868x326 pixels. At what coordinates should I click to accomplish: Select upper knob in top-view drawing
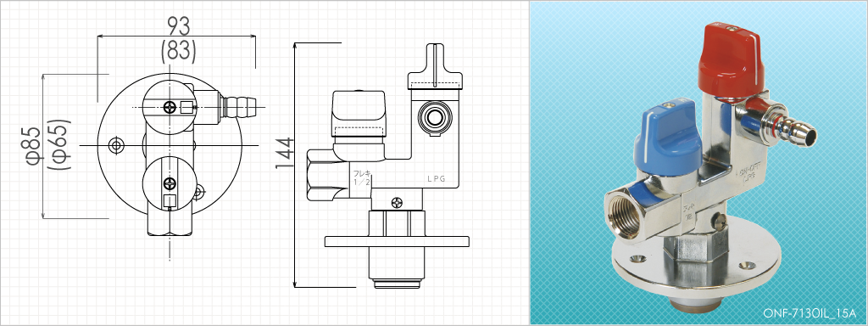coord(169,107)
